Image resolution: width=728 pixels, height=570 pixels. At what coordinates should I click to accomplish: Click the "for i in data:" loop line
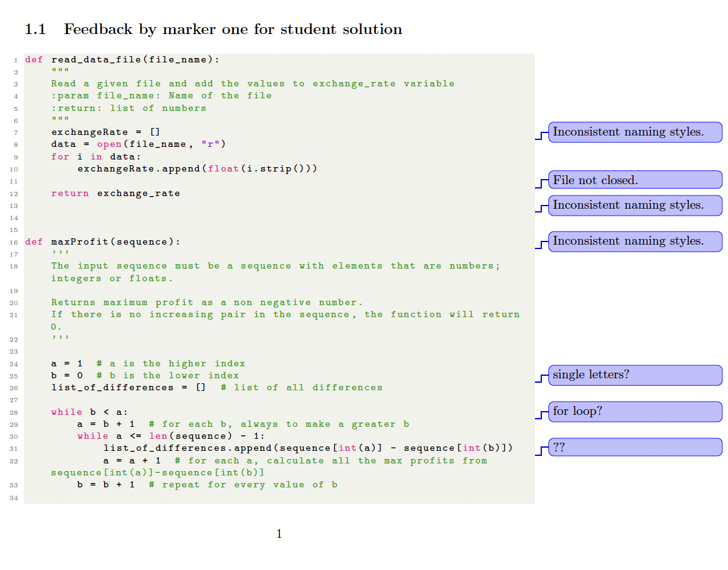pos(96,156)
